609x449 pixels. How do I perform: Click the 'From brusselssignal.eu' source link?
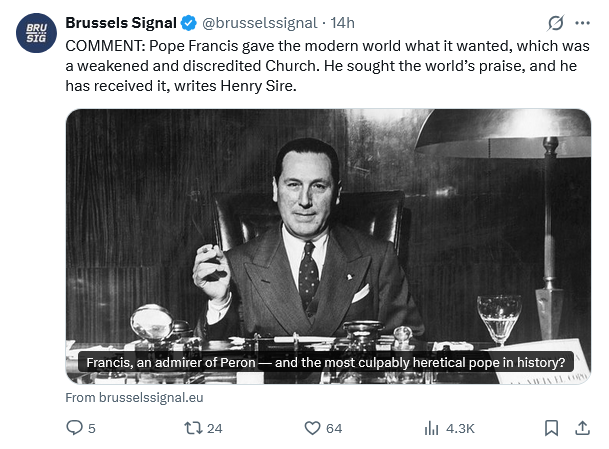pyautogui.click(x=134, y=397)
